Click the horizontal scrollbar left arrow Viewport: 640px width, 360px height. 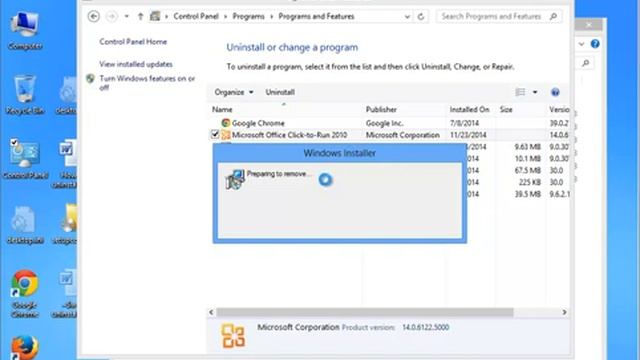coord(211,312)
